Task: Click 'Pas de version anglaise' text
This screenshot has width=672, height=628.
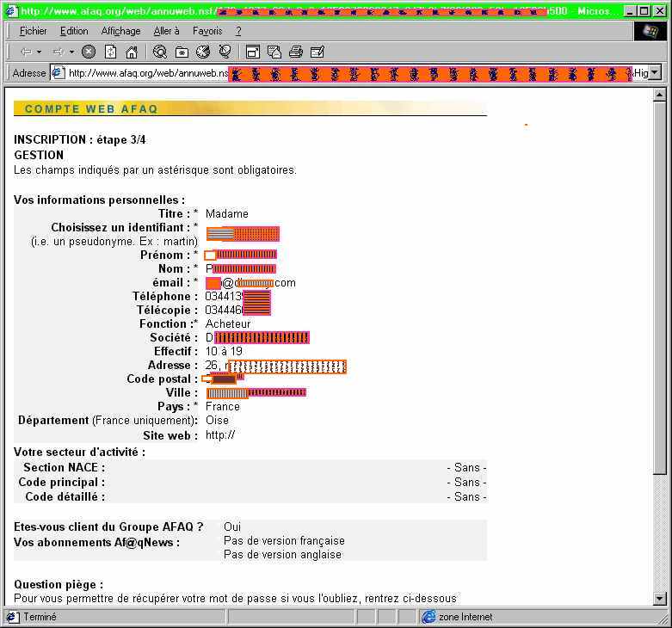Action: (282, 554)
